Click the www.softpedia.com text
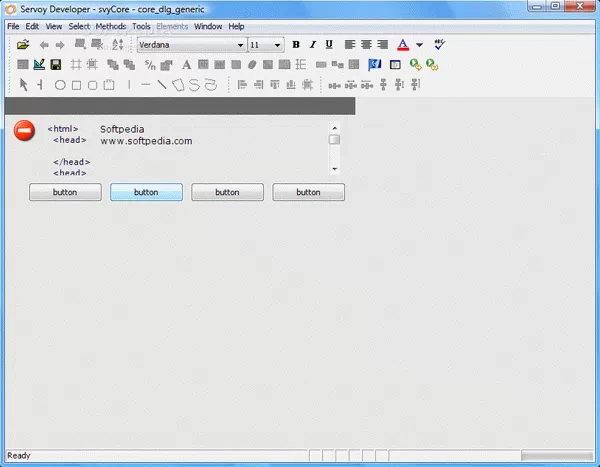The width and height of the screenshot is (600, 467). click(146, 141)
